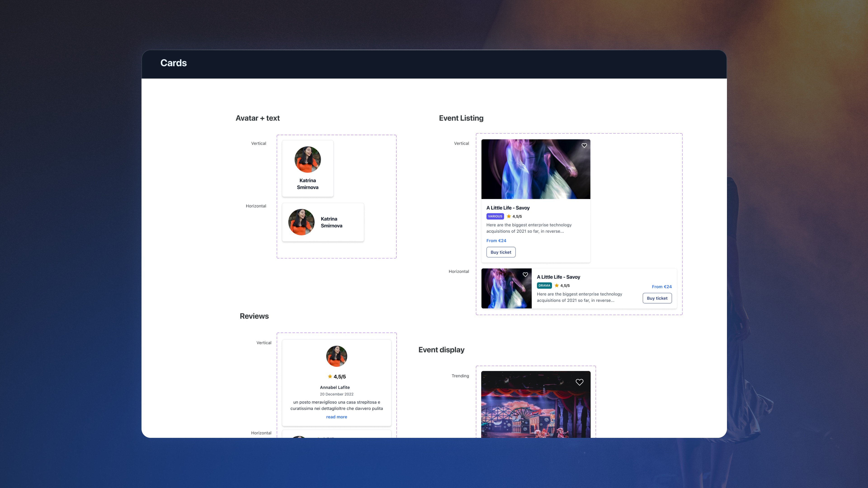Click star icon in Annabel Lafite review
The width and height of the screenshot is (868, 488).
(330, 377)
